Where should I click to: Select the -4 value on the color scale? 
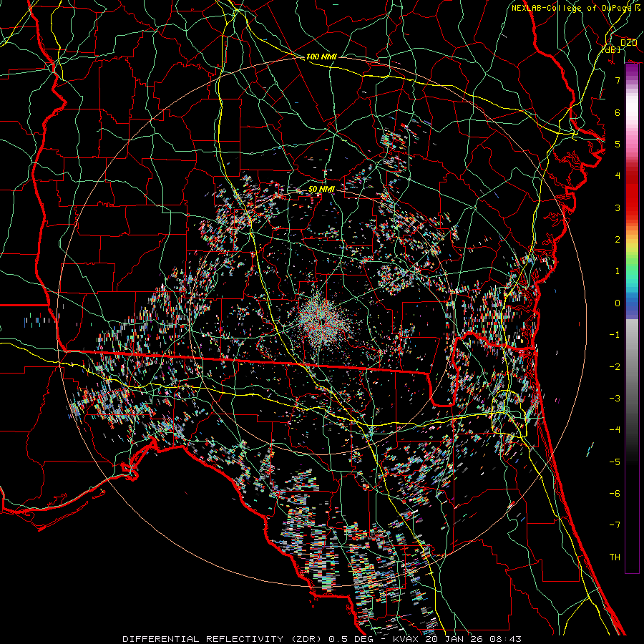coord(615,430)
